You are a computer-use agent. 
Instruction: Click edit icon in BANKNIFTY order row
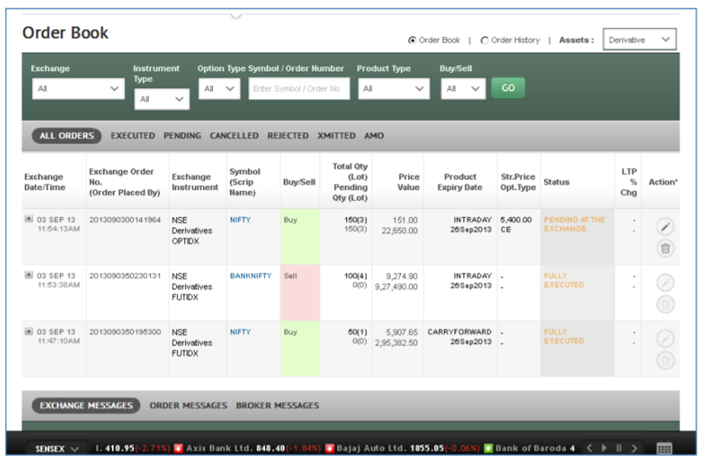[665, 283]
